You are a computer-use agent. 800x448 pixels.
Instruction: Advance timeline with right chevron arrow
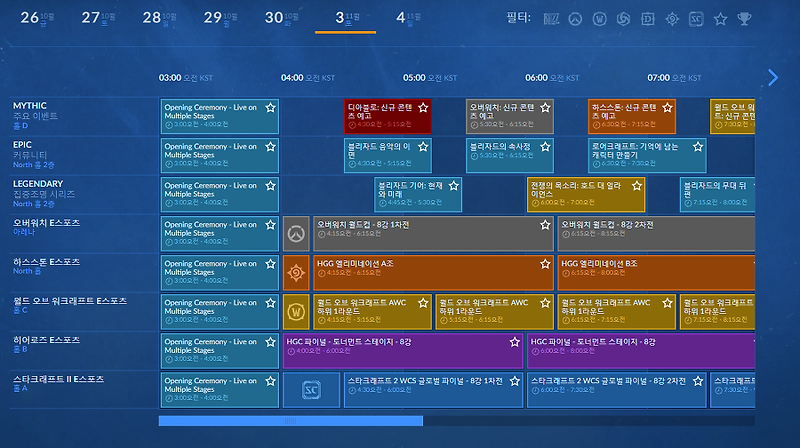[x=773, y=78]
